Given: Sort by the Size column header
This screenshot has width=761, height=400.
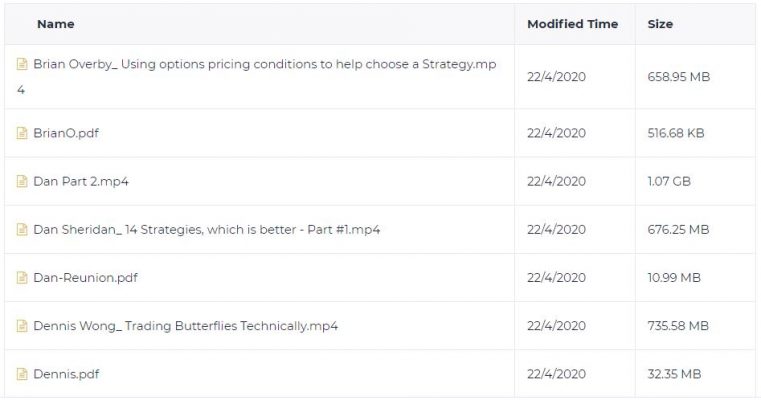Looking at the screenshot, I should tap(660, 24).
